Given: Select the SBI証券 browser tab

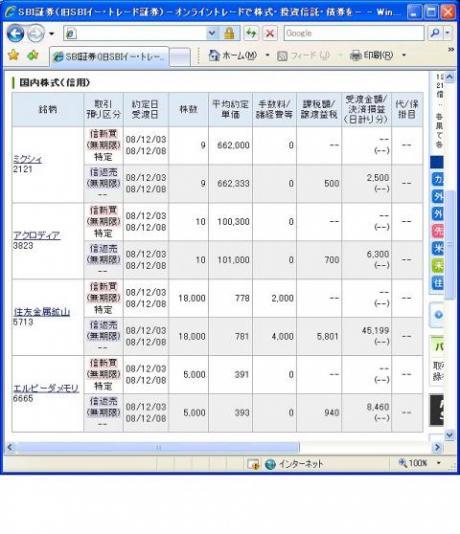Looking at the screenshot, I should point(109,57).
